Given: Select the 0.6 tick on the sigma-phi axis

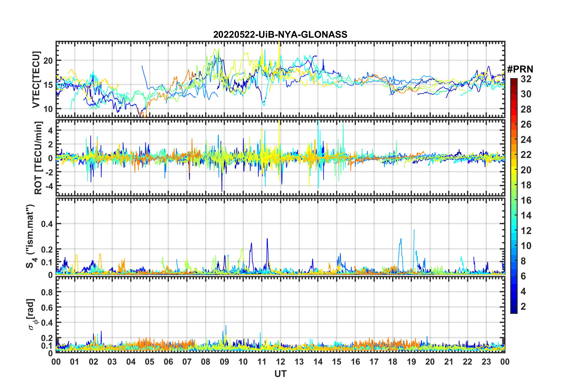Looking at the screenshot, I should (47, 307).
